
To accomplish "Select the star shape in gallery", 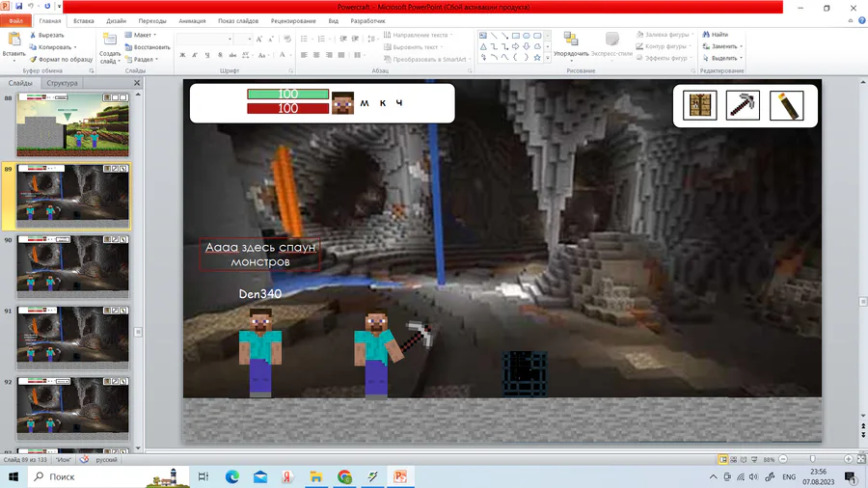I will (x=537, y=57).
